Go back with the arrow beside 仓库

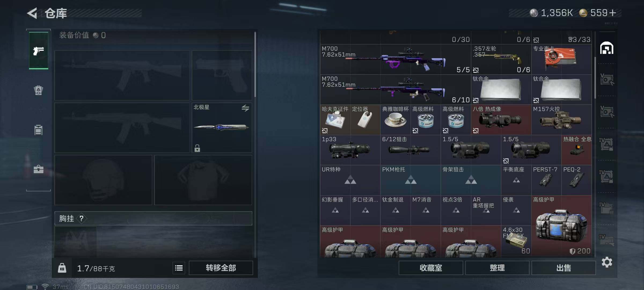coord(32,13)
